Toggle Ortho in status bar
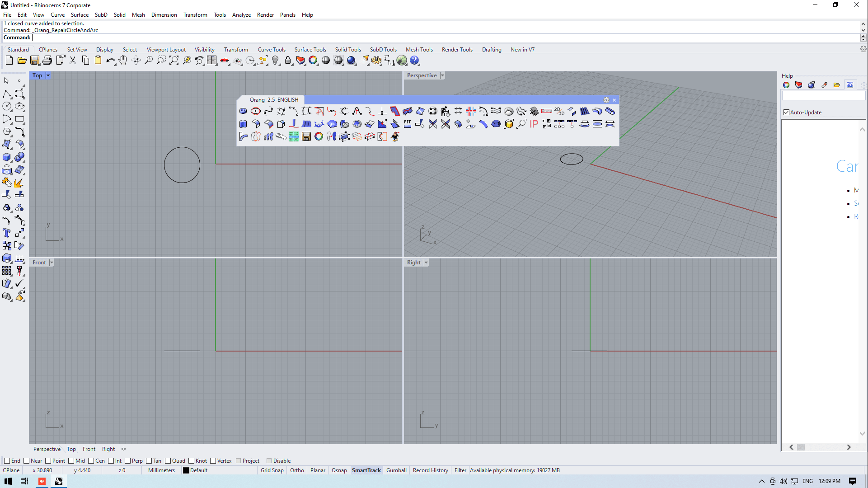This screenshot has width=868, height=488. 297,470
